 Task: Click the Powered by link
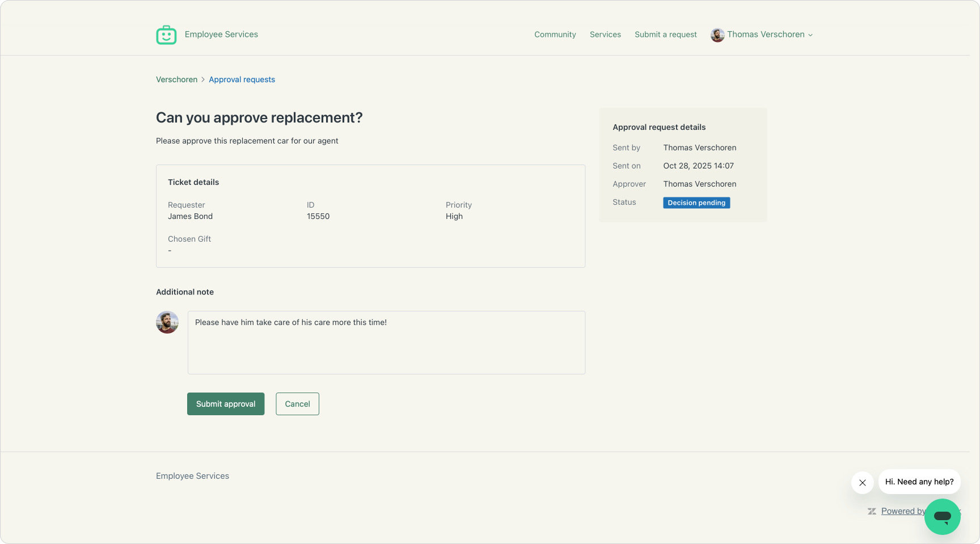coord(902,511)
